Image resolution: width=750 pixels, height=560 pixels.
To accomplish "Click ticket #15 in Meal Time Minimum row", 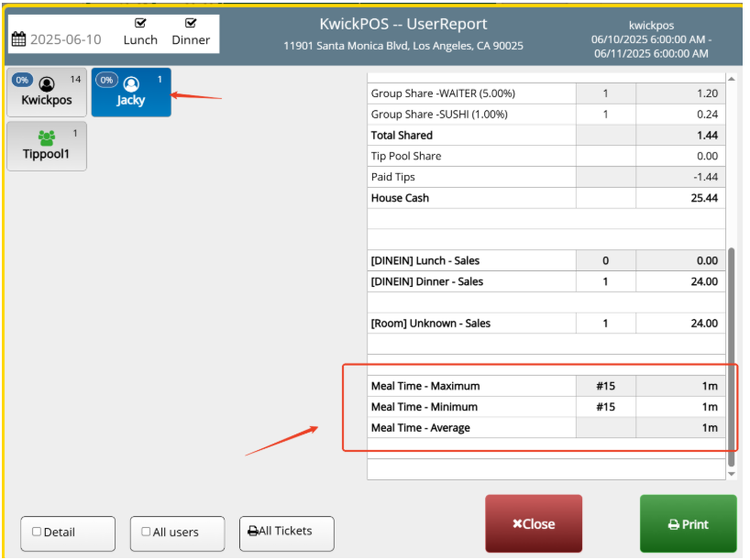I will (605, 407).
